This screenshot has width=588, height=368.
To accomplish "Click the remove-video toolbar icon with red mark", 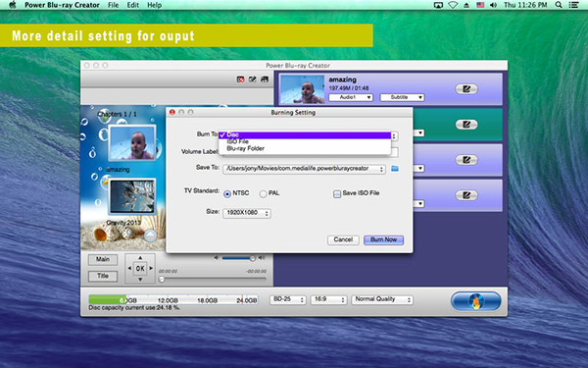I will (240, 79).
